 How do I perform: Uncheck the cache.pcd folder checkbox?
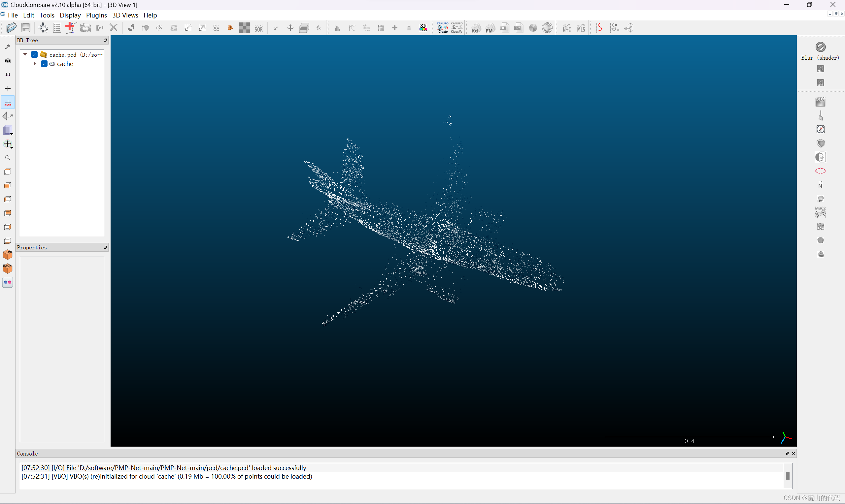pyautogui.click(x=34, y=54)
